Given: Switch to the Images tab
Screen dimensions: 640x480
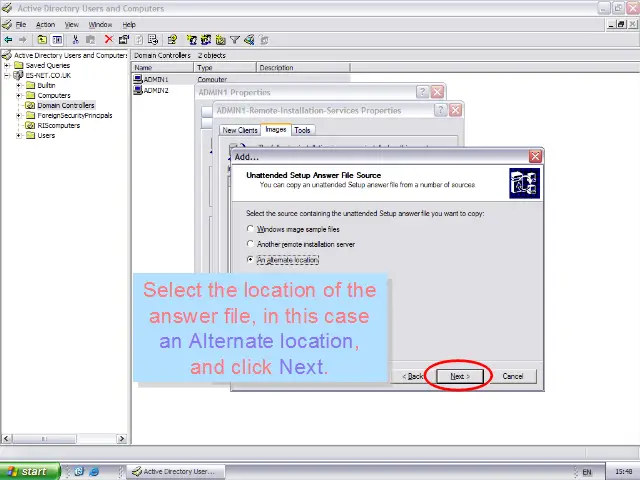Looking at the screenshot, I should coord(276,129).
